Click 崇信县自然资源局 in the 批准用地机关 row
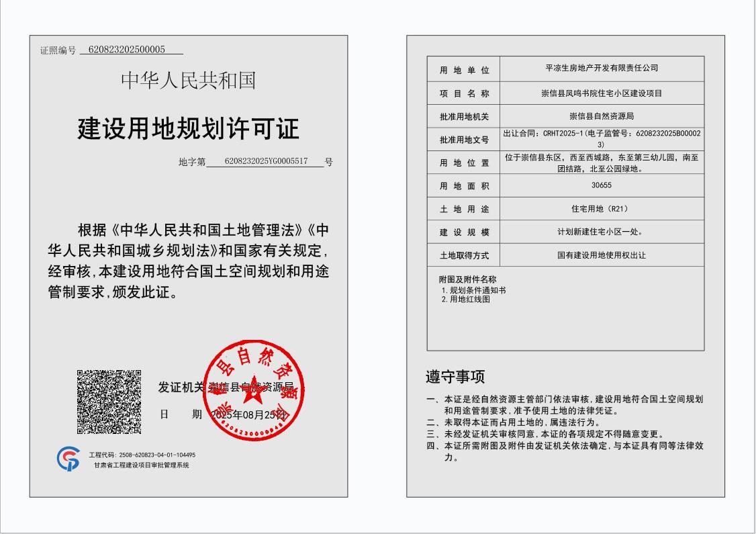The width and height of the screenshot is (756, 534). [602, 116]
